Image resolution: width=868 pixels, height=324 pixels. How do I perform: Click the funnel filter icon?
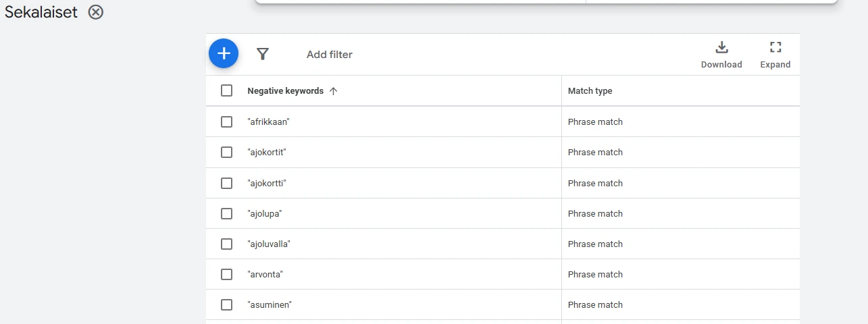263,54
